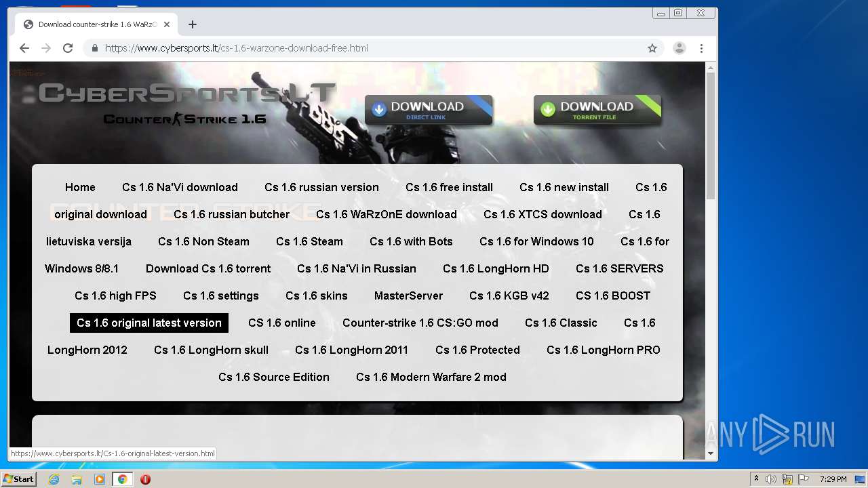Open Cs 1.6 online link
The image size is (868, 488).
coord(282,323)
